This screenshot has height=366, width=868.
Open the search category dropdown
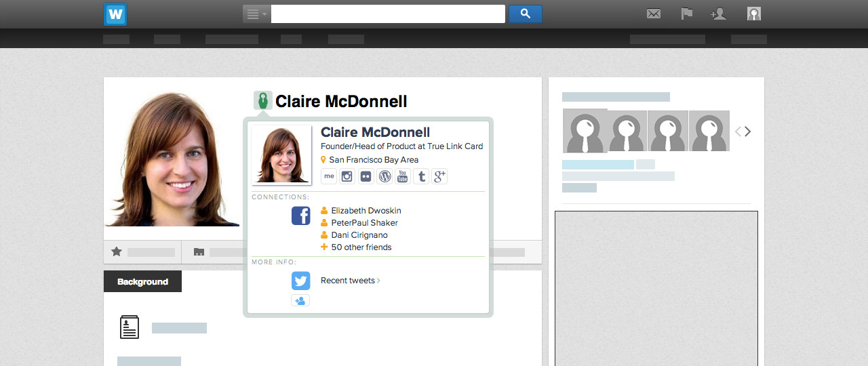(x=256, y=14)
